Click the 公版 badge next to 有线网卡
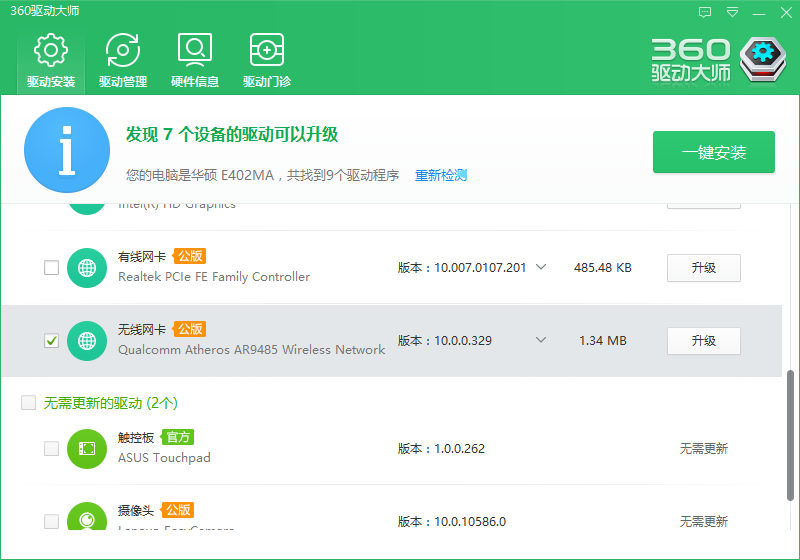 coord(190,256)
